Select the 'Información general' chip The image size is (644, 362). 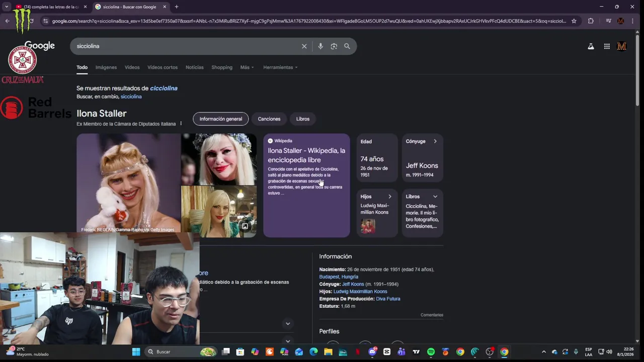tap(221, 119)
